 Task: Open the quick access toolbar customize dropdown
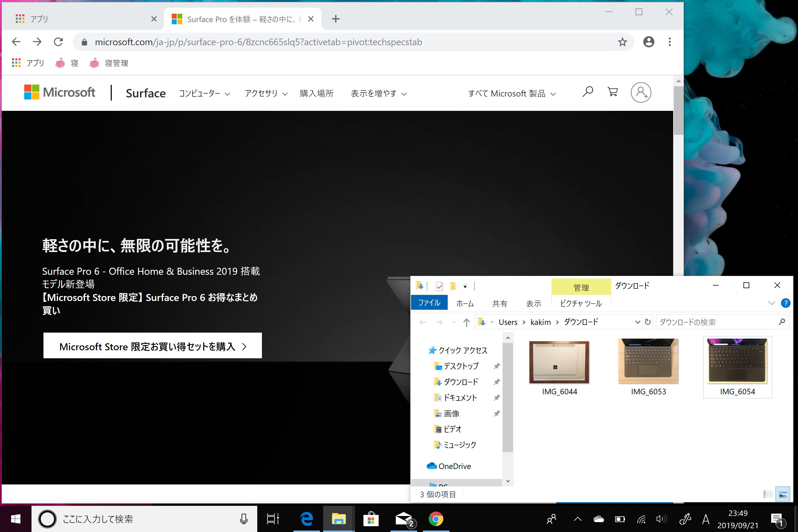(465, 287)
